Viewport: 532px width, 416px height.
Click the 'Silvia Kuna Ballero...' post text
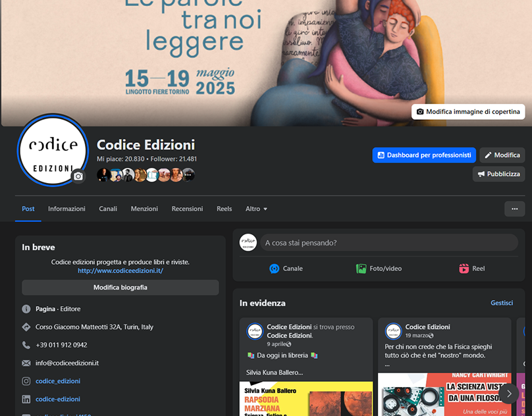275,373
